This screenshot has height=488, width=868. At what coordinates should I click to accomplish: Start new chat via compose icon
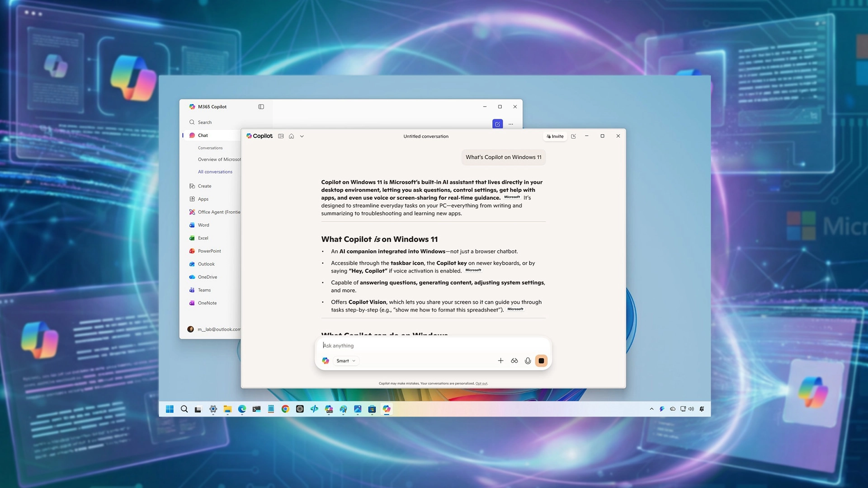(x=574, y=136)
